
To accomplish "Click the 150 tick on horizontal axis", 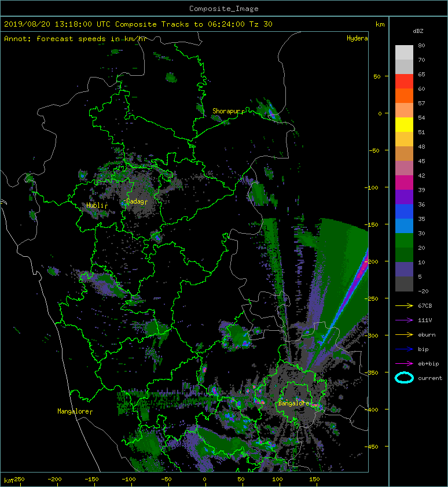I will (x=314, y=479).
